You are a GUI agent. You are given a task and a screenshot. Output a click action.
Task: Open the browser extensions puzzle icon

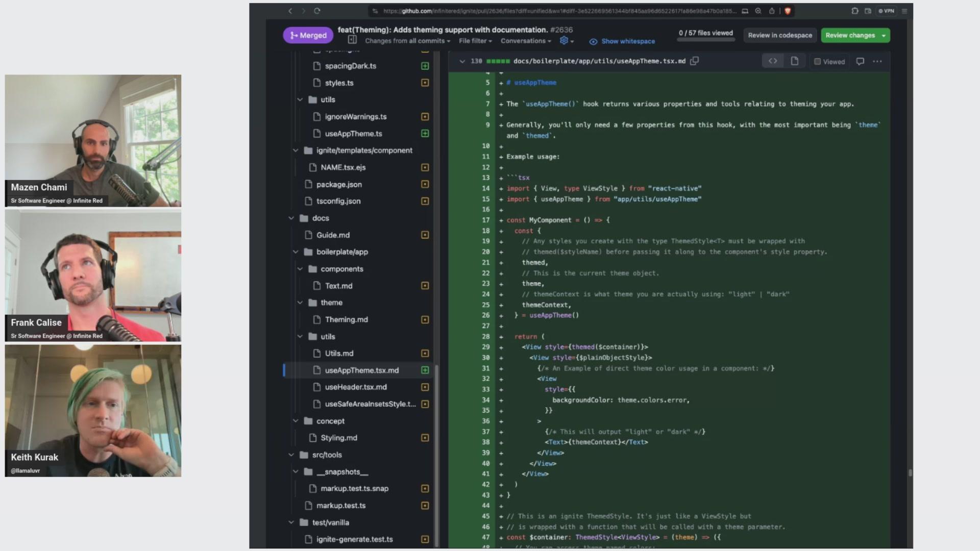coord(855,11)
